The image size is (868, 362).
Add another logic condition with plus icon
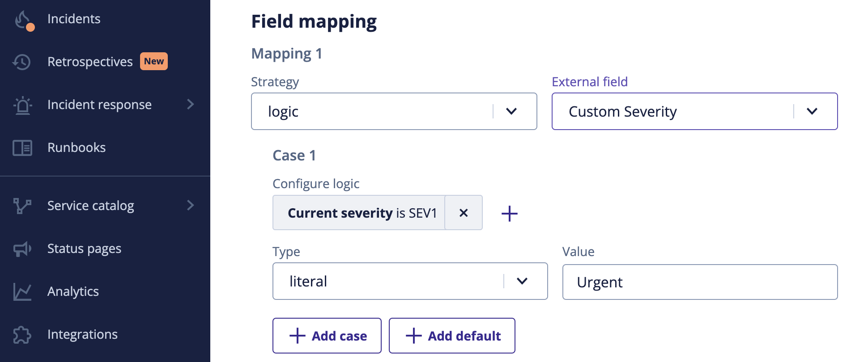click(509, 214)
